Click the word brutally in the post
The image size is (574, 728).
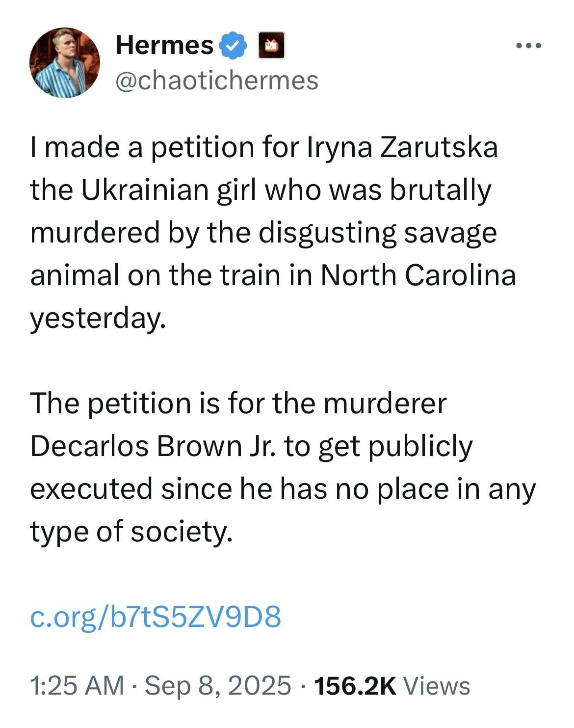441,190
